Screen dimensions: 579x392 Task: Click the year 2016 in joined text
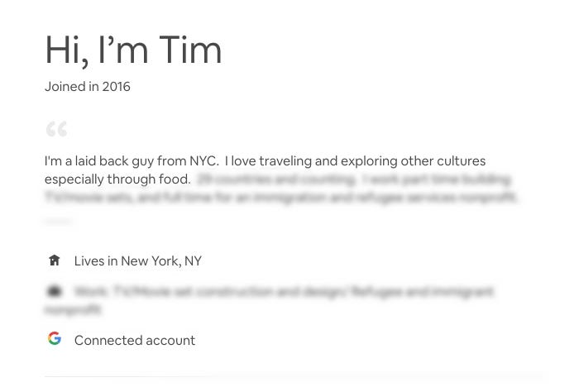click(117, 87)
